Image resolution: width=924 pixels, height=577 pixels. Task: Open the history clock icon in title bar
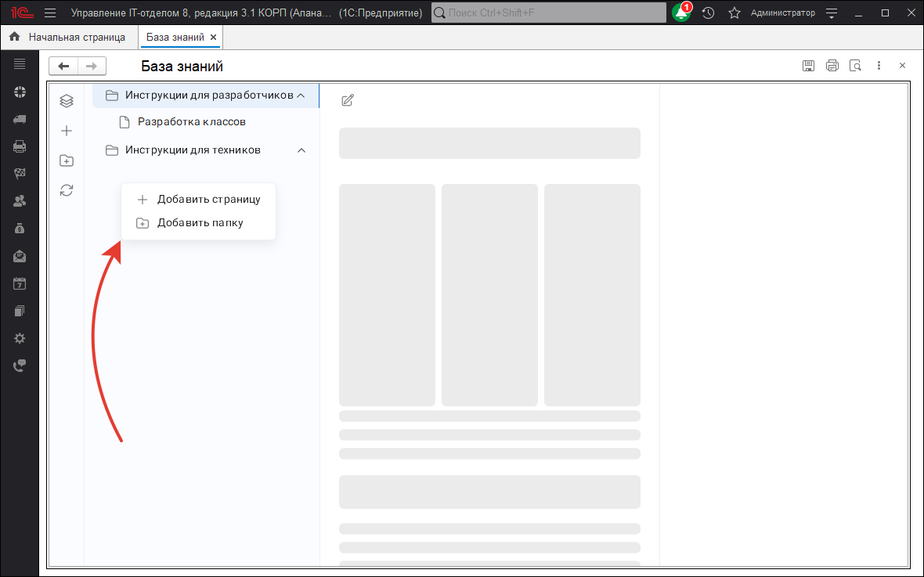[708, 13]
